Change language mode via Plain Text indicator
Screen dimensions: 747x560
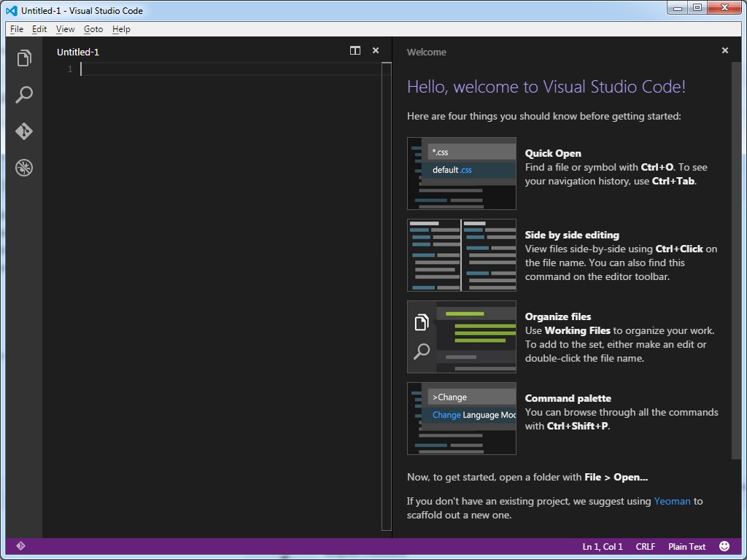pyautogui.click(x=686, y=546)
